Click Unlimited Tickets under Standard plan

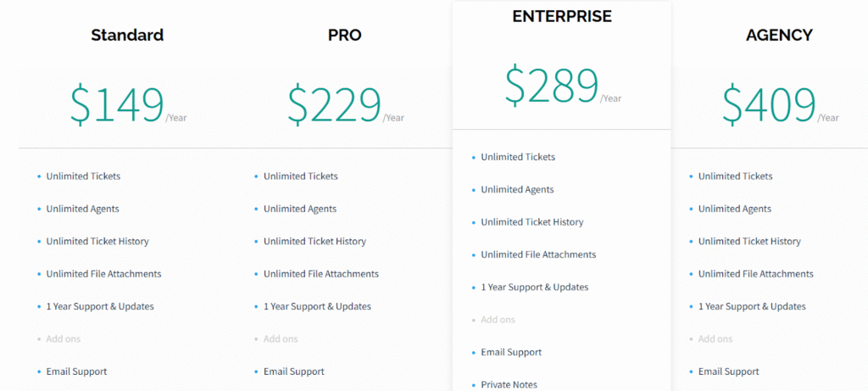point(83,176)
